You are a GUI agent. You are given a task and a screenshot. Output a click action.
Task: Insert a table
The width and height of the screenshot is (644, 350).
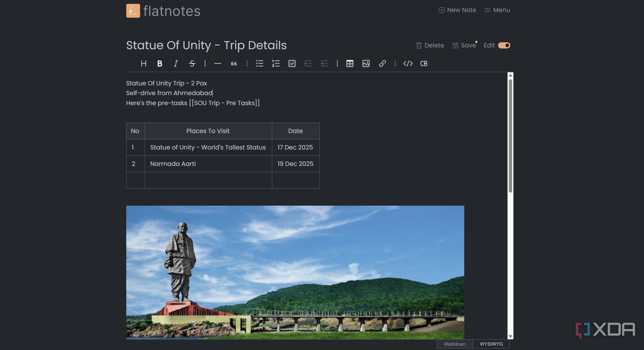350,64
